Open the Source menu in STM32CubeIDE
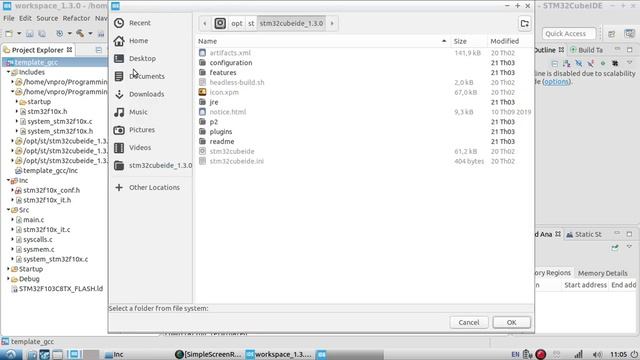 point(47,18)
